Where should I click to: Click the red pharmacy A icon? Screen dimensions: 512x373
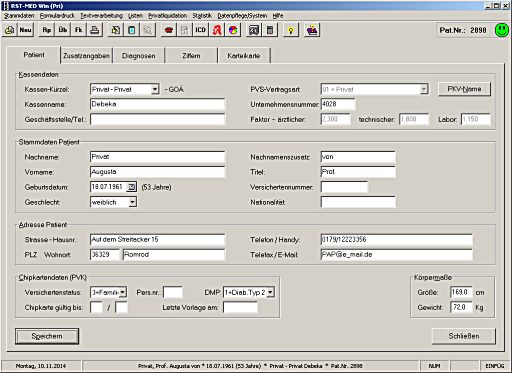tap(217, 30)
